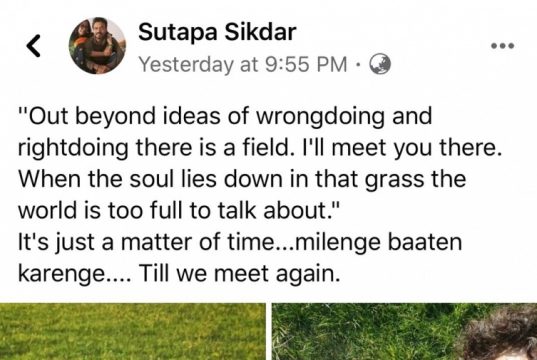Go back using the left chevron arrow
The height and width of the screenshot is (360, 537).
point(34,46)
